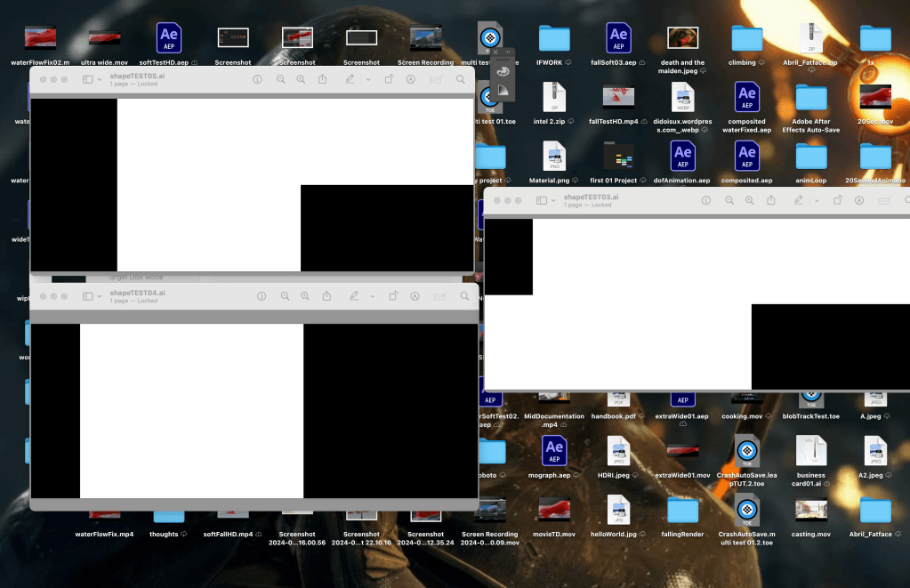Select the death and the maiden.jpeg thumbnail
Image resolution: width=910 pixels, height=588 pixels.
682,38
